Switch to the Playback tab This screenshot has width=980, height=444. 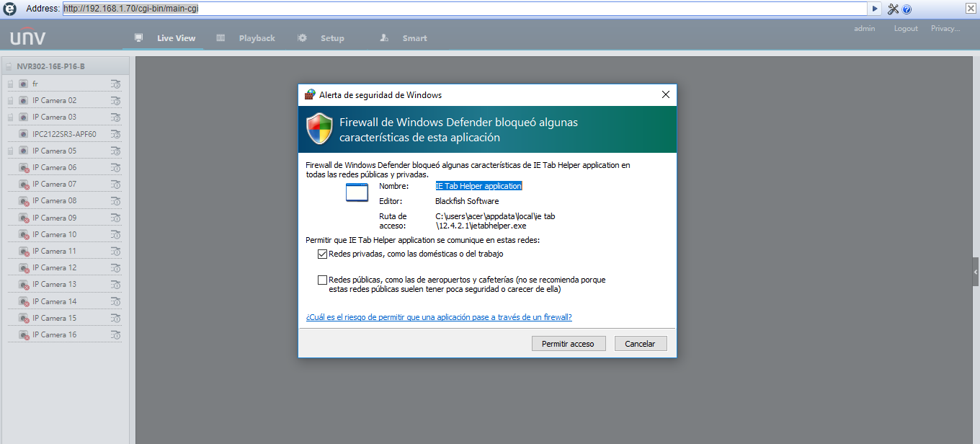[x=256, y=37]
